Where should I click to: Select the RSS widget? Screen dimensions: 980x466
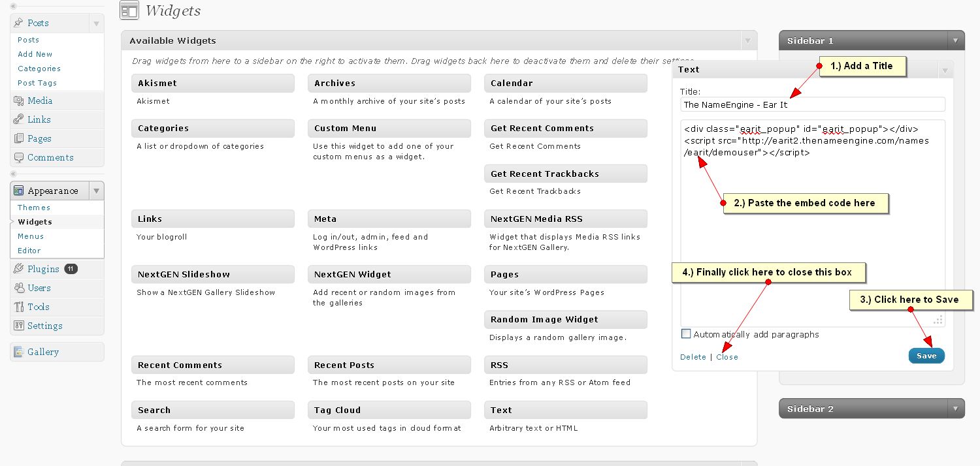tap(566, 365)
